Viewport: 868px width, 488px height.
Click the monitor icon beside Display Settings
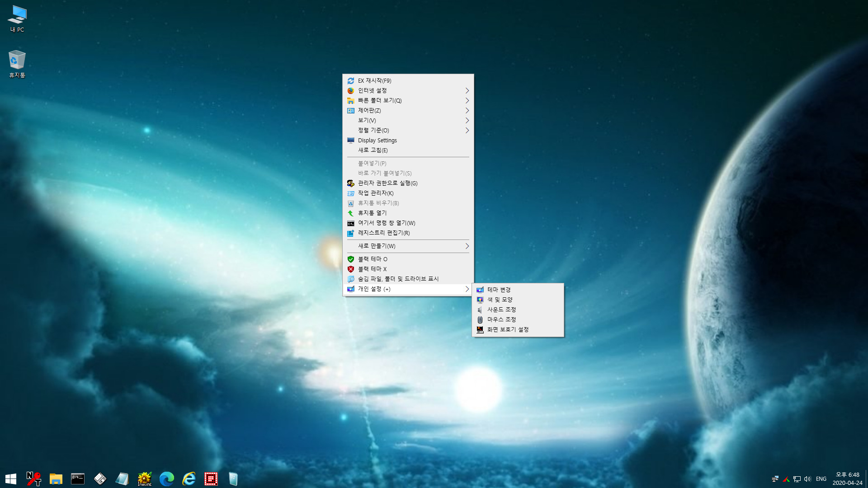351,141
